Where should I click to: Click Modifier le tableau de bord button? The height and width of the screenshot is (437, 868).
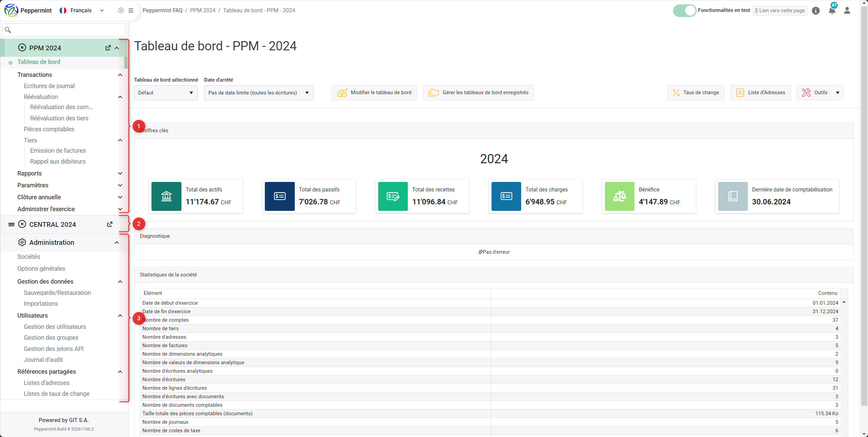click(374, 93)
